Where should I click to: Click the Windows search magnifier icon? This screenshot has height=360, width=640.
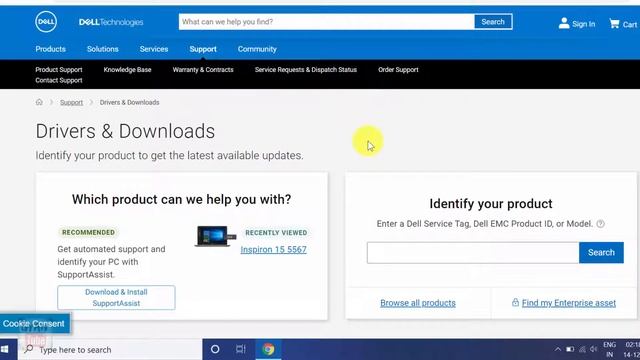[29, 349]
